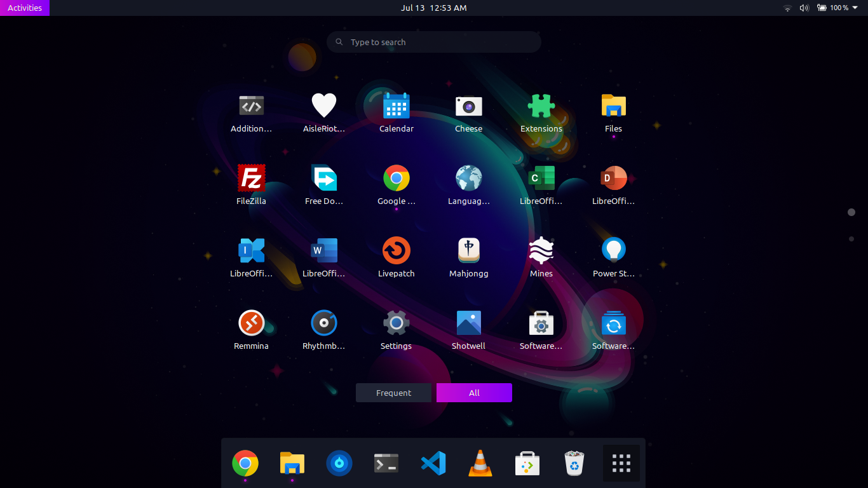Open Software & Updates bag-with-gear icon
Viewport: 868px width, 488px height.
tap(541, 323)
